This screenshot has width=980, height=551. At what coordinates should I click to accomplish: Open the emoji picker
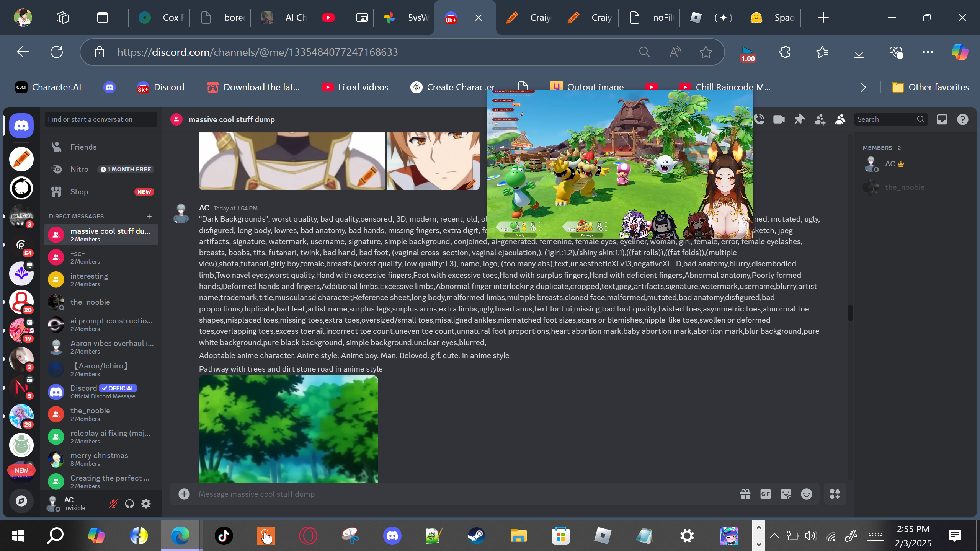(807, 494)
